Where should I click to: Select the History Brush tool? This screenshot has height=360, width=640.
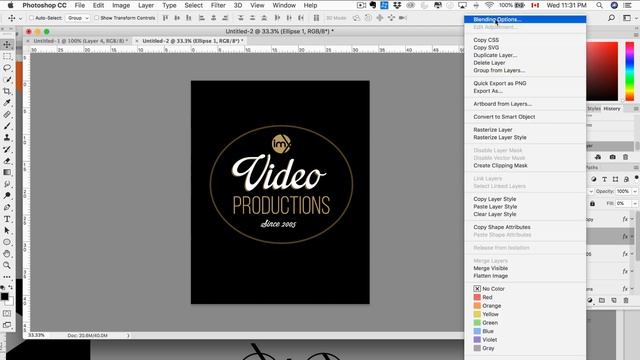[x=7, y=149]
